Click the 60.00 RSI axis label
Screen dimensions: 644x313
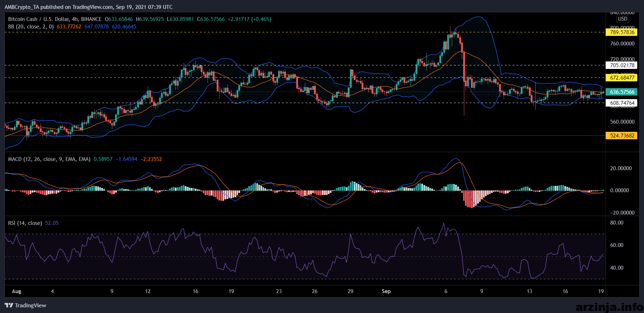617,245
